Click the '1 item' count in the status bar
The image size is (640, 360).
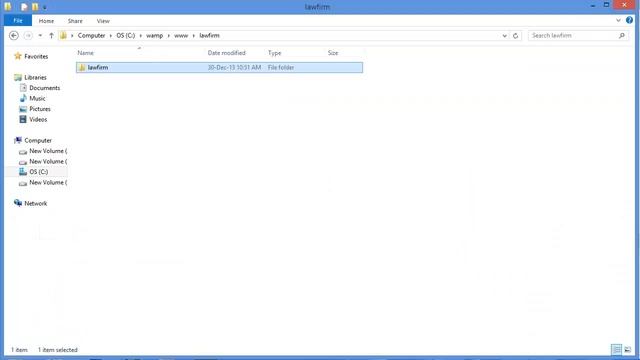[19, 350]
